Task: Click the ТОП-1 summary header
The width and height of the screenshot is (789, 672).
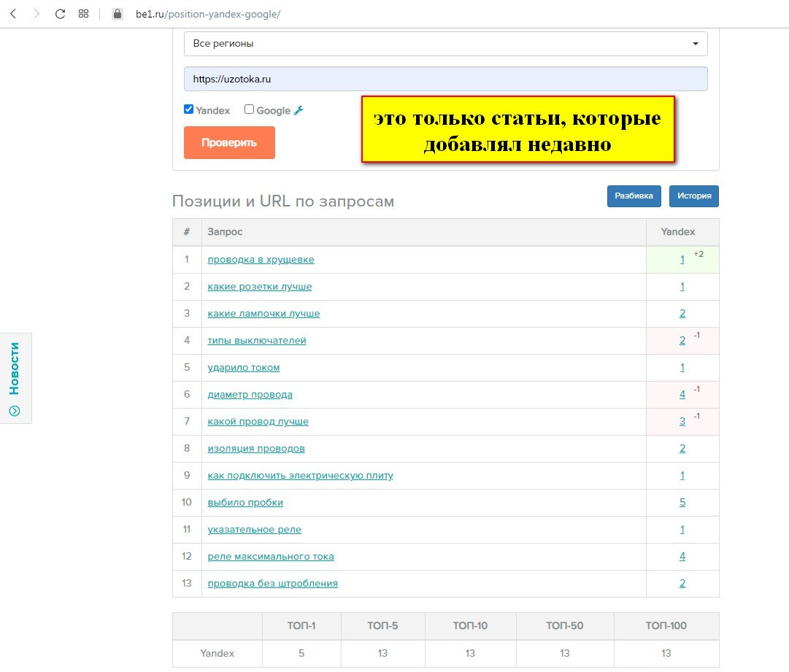Action: (301, 626)
